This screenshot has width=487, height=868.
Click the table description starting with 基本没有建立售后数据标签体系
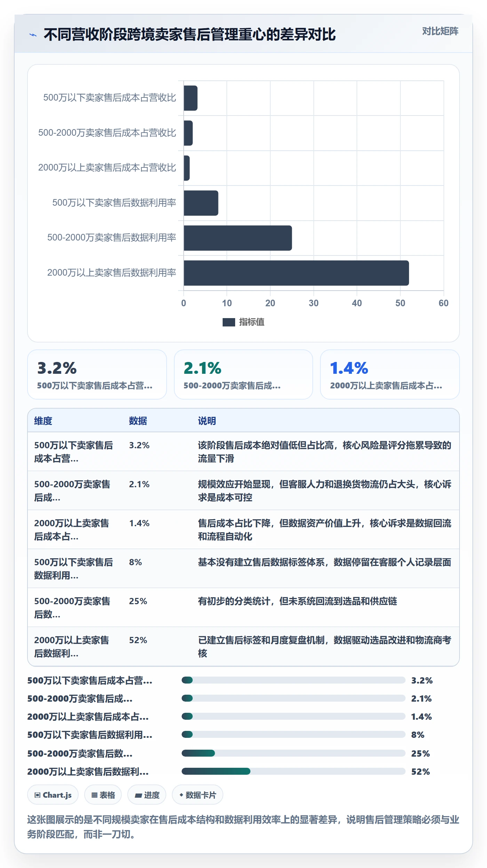[x=325, y=562]
